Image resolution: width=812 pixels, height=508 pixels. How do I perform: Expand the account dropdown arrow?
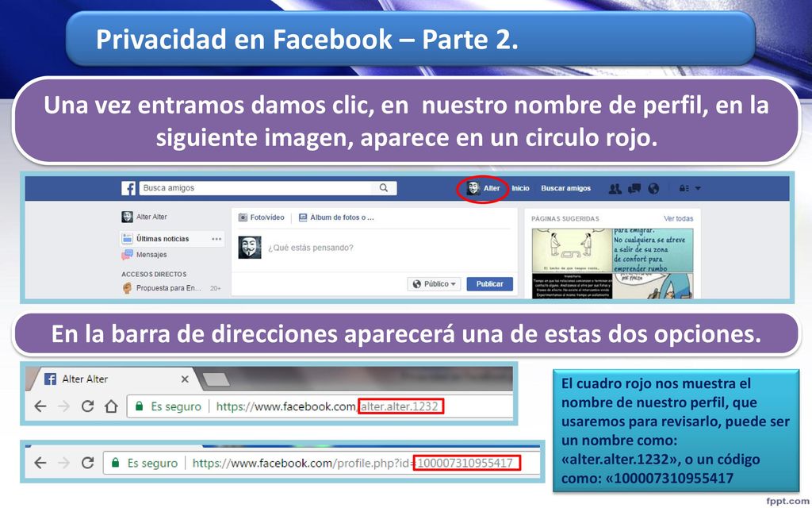tap(698, 188)
